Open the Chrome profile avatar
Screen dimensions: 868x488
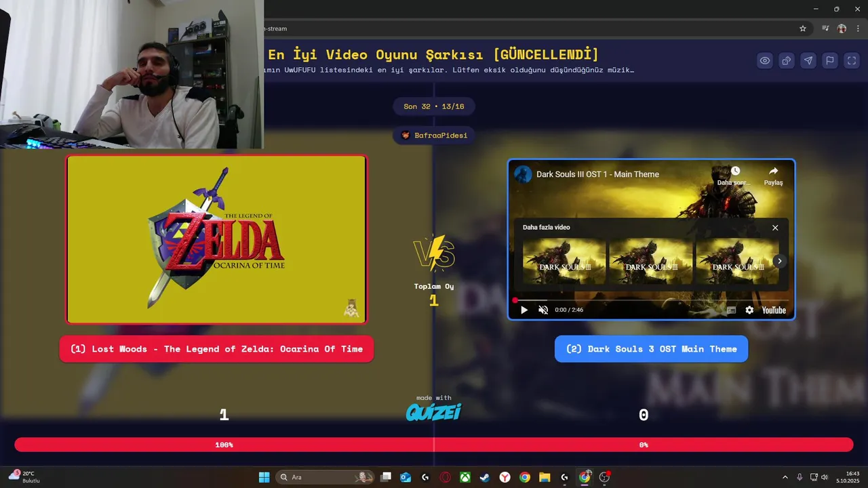pyautogui.click(x=842, y=28)
